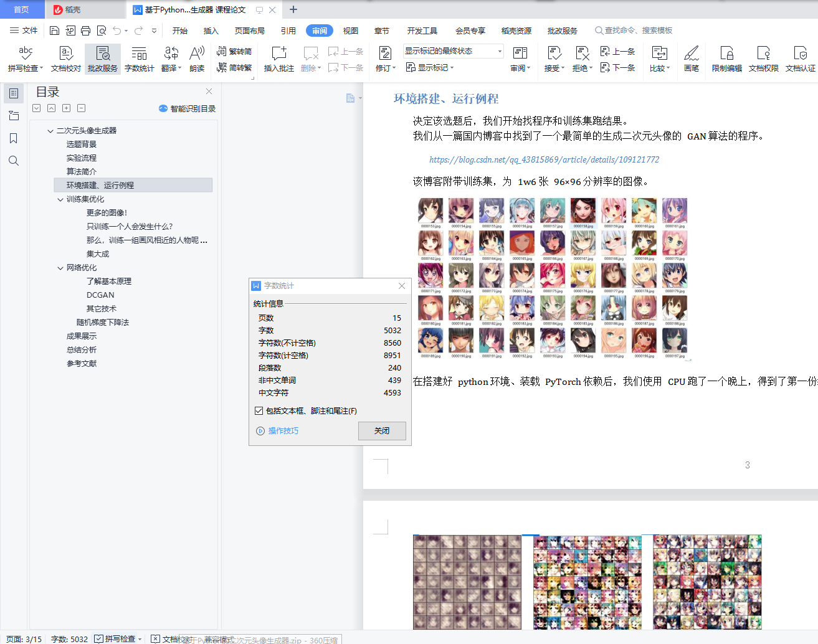Image resolution: width=818 pixels, height=644 pixels.
Task: Click 插入批注 to add a comment
Action: (279, 59)
